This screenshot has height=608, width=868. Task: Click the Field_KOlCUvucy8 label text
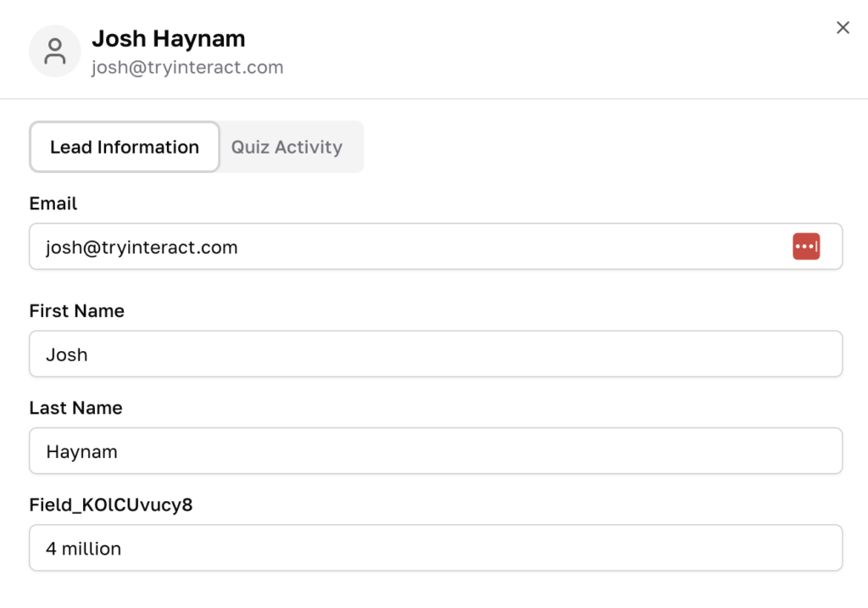point(111,505)
